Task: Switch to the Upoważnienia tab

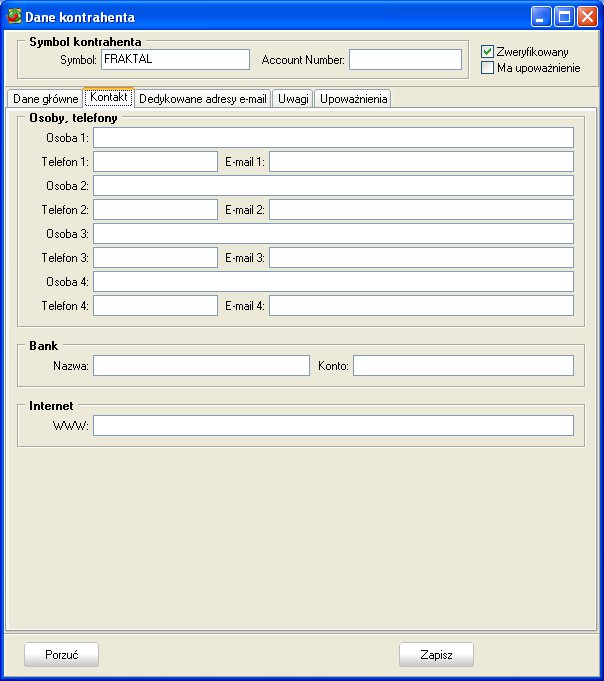Action: click(353, 99)
